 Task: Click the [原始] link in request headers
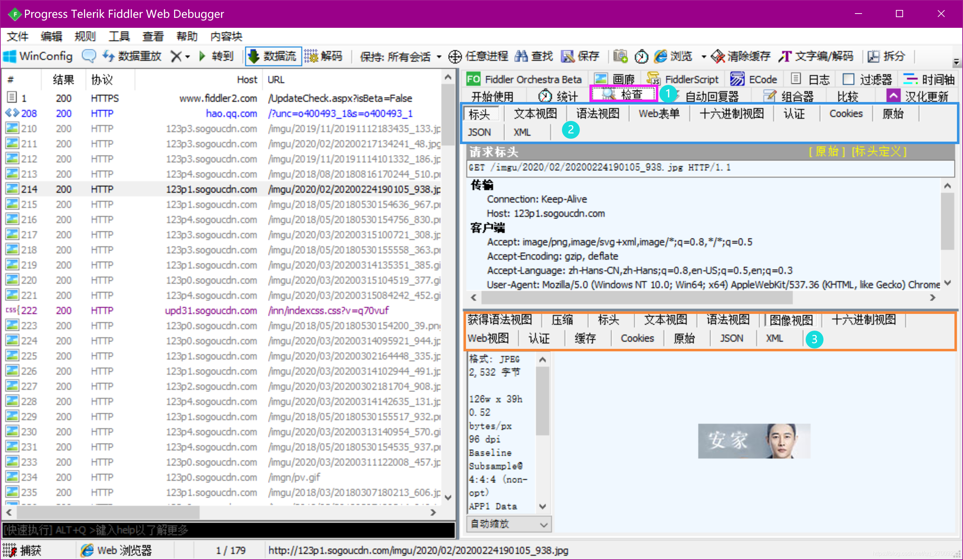pos(827,152)
